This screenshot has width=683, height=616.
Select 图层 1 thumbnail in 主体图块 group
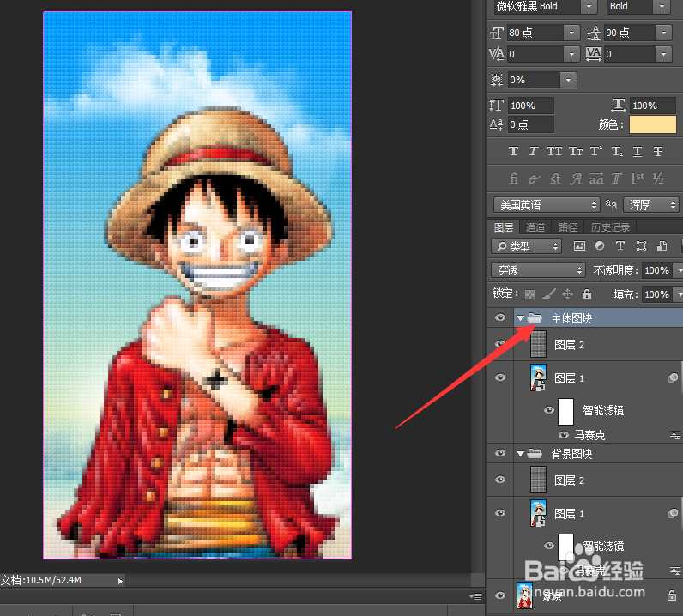click(x=538, y=377)
